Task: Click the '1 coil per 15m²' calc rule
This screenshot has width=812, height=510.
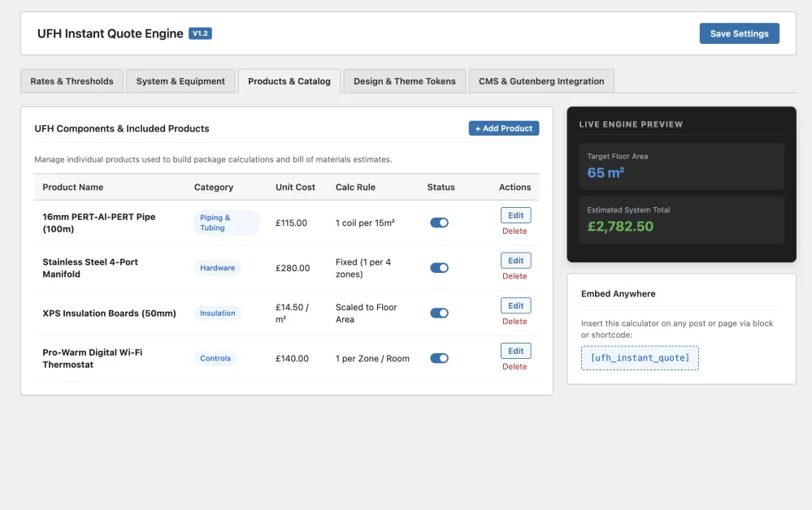Action: click(365, 223)
